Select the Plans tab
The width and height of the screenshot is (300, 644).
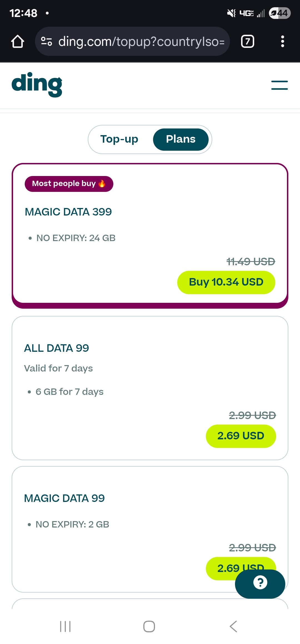(x=181, y=139)
